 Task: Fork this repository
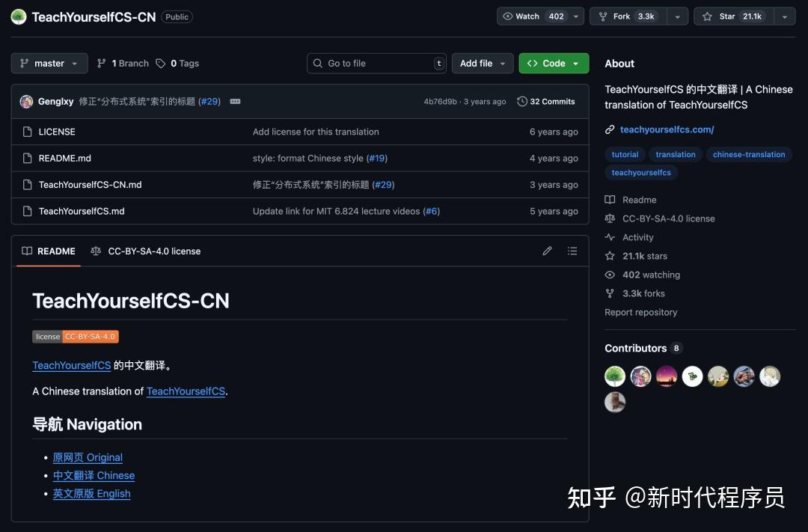coord(628,16)
